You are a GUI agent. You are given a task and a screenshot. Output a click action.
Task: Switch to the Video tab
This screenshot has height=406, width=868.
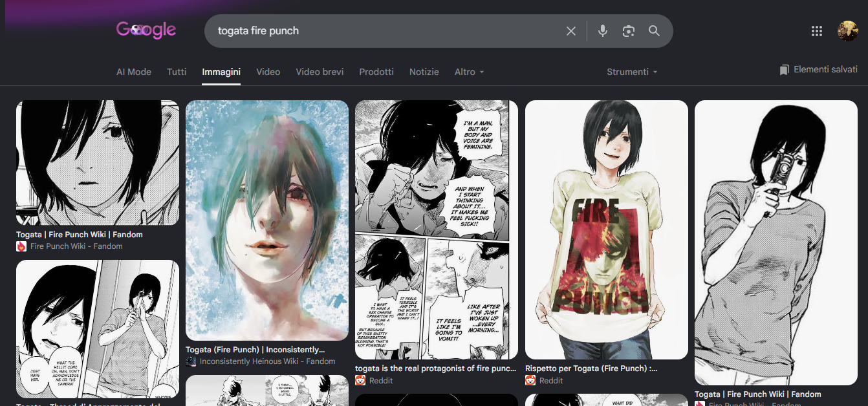click(x=268, y=72)
